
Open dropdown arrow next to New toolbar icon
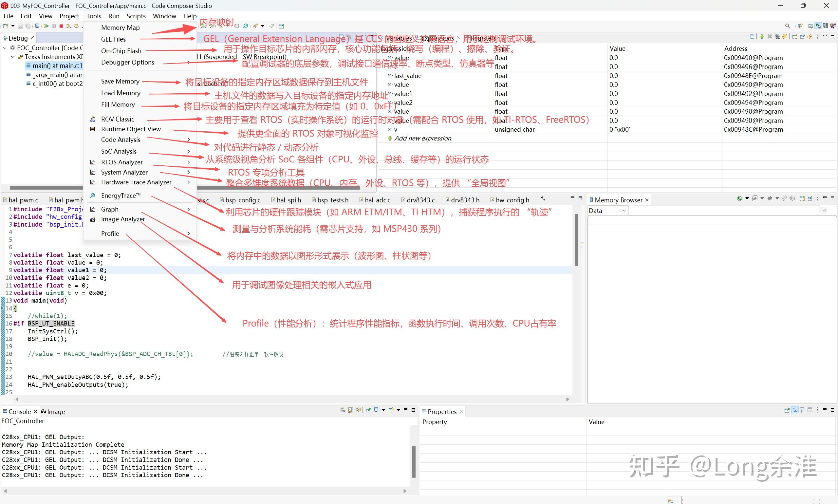tap(13, 26)
